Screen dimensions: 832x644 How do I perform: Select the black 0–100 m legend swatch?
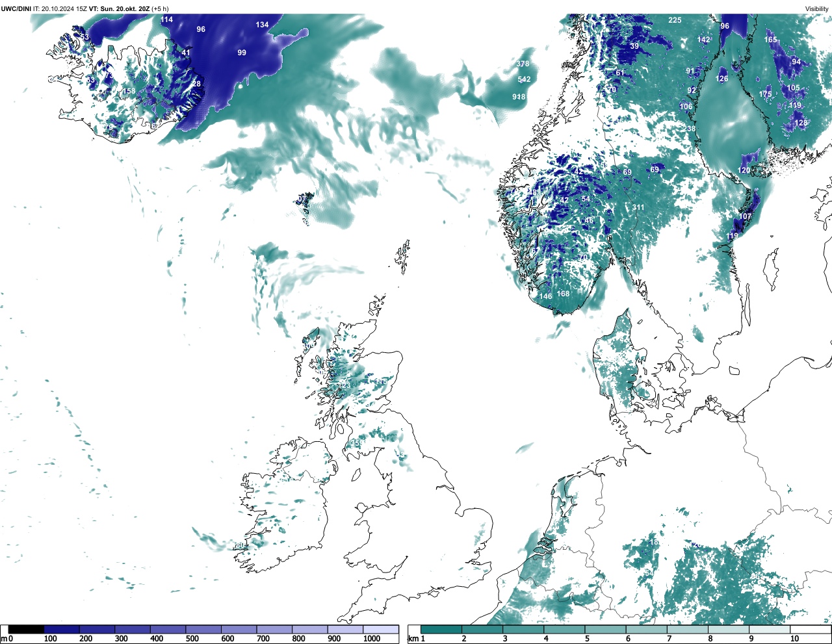[27, 630]
